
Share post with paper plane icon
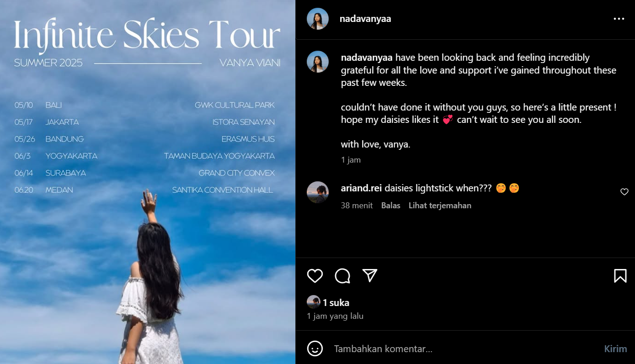click(370, 275)
